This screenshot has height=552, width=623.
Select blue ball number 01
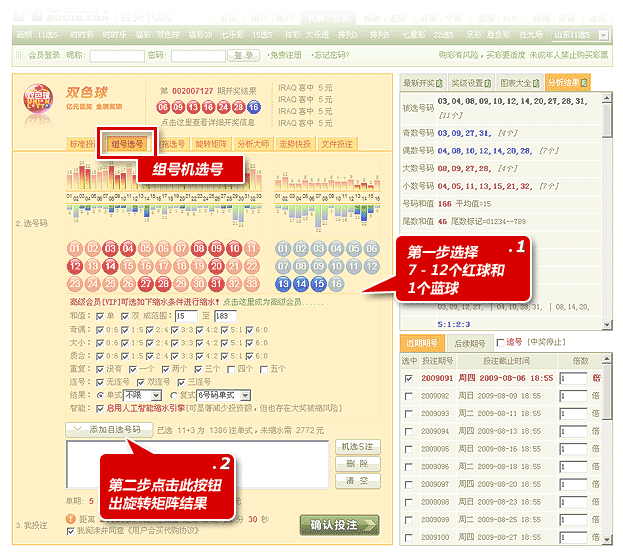pos(283,249)
